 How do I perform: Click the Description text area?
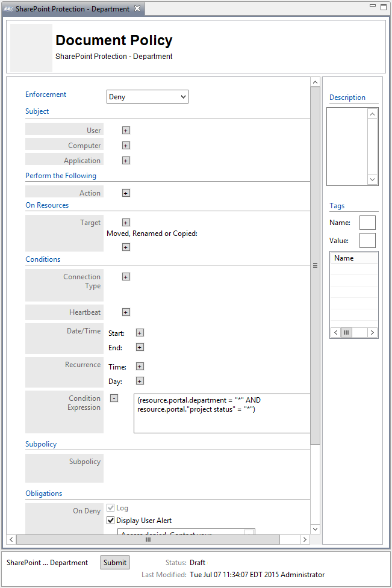click(347, 147)
